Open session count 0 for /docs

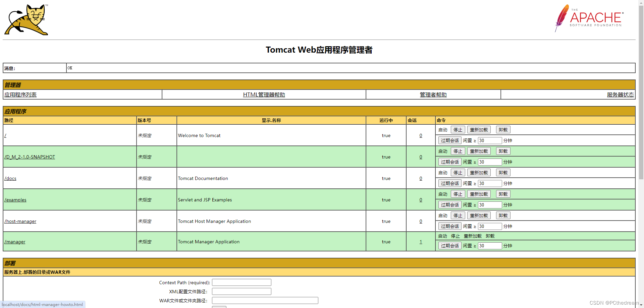pyautogui.click(x=421, y=178)
